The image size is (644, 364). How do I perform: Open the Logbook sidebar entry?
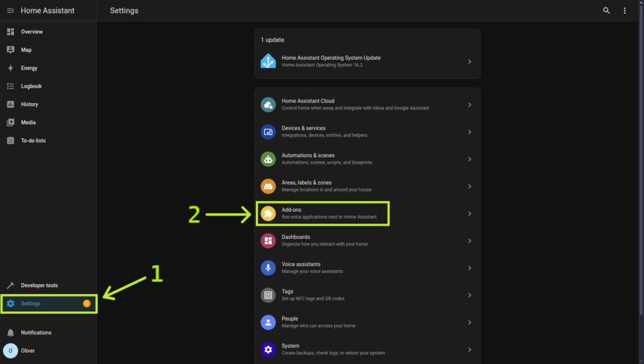click(x=48, y=86)
